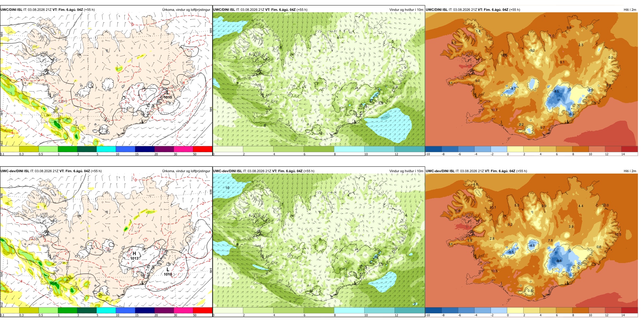
Task: Click the 'L 1010' low marker on UWC-dev pressure map
Action: (167, 272)
